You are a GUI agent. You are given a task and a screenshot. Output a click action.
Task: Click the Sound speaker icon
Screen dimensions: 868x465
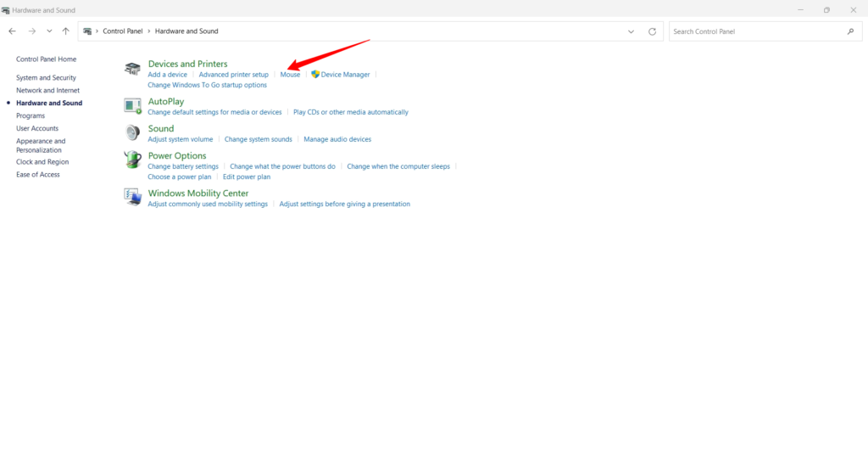(x=132, y=133)
